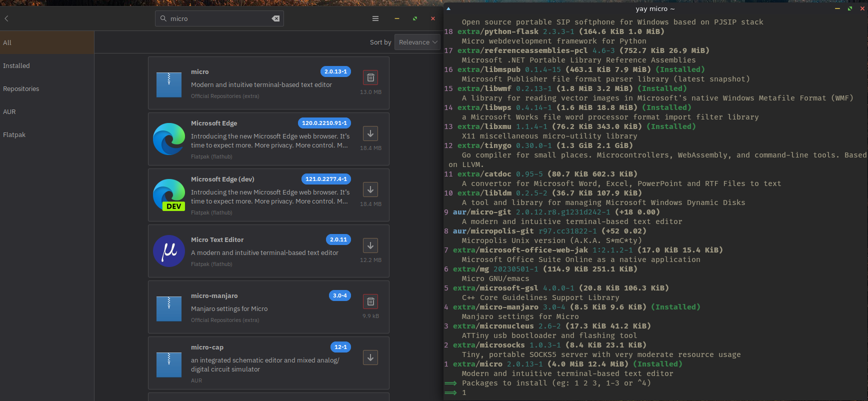The width and height of the screenshot is (868, 401).
Task: Click the 'Sort by' label
Action: (380, 42)
